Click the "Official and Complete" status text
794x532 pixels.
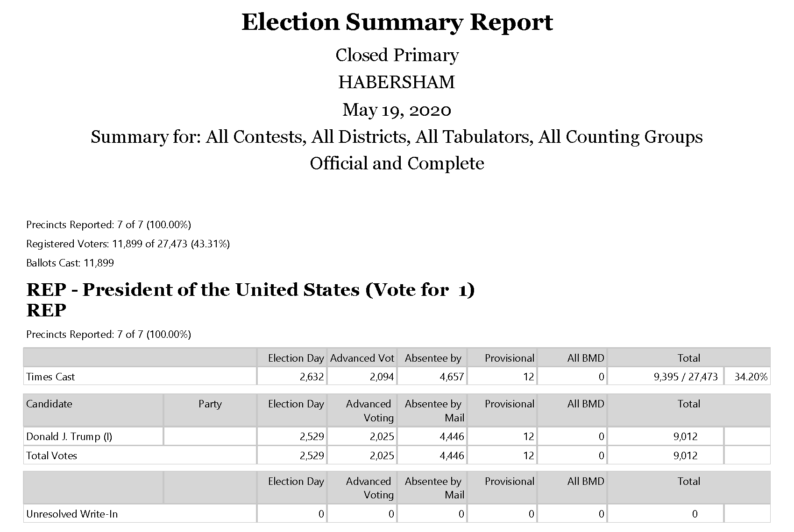coord(397,164)
